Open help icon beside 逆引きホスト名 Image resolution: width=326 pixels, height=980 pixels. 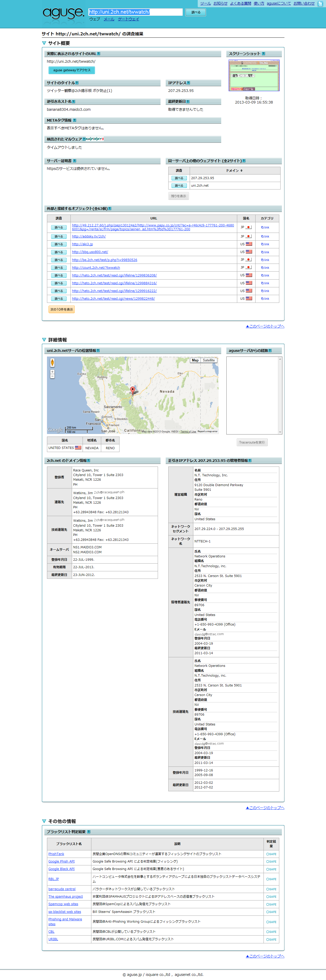[73, 101]
